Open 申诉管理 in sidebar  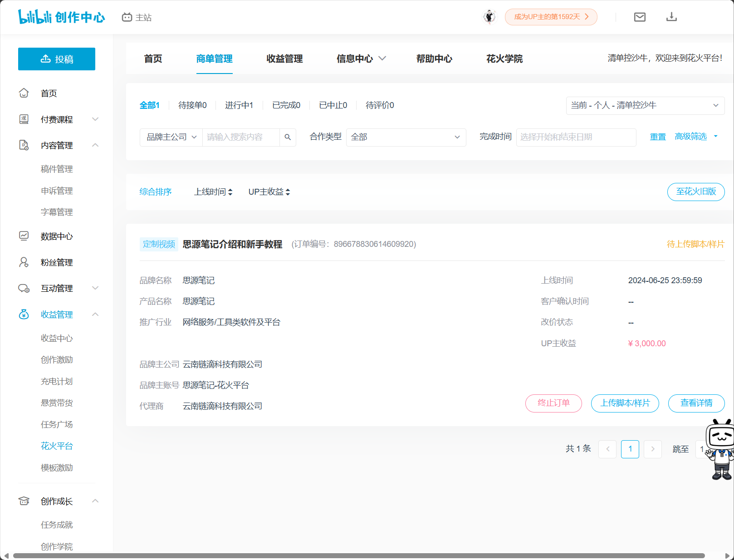click(57, 191)
